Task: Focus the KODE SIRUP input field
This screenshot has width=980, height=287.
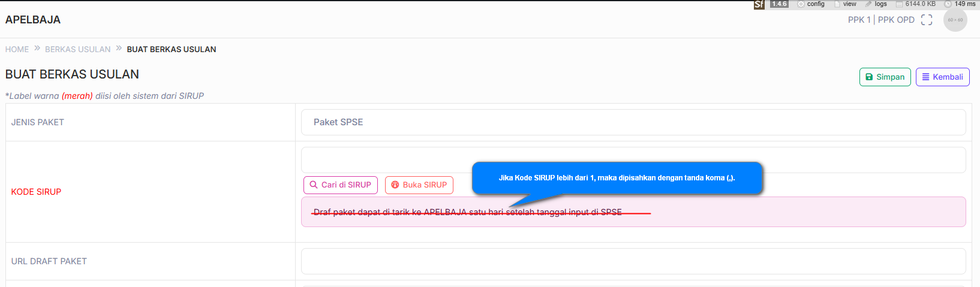Action: pyautogui.click(x=633, y=160)
